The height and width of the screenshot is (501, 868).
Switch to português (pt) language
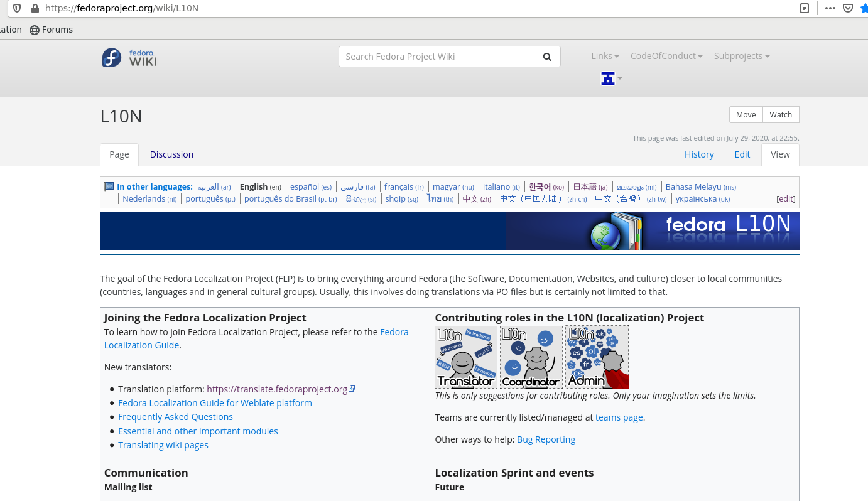[x=210, y=199]
